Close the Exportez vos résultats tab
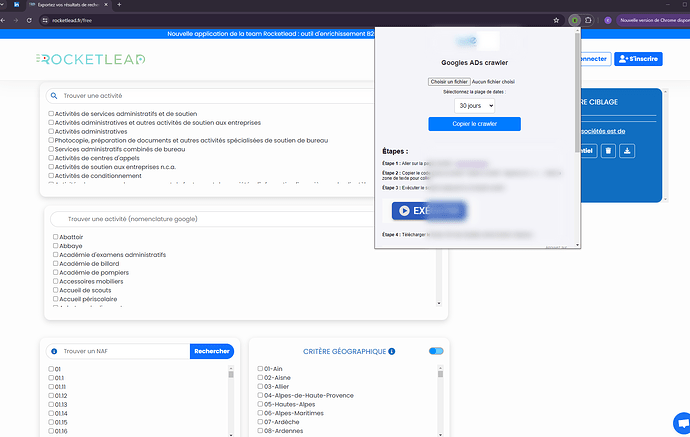The width and height of the screenshot is (690, 437). click(106, 5)
